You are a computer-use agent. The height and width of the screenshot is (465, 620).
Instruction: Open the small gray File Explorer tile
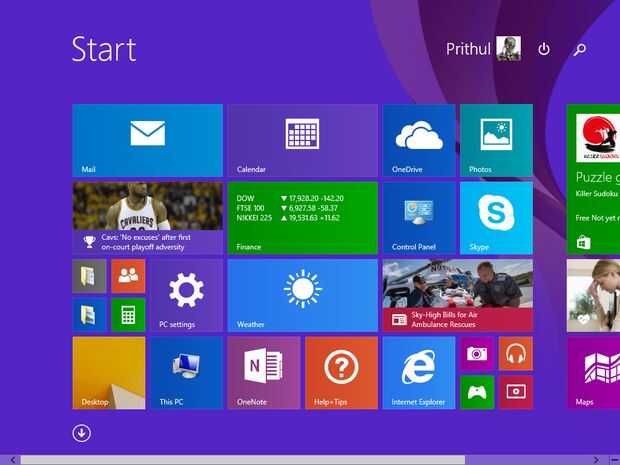pos(89,276)
